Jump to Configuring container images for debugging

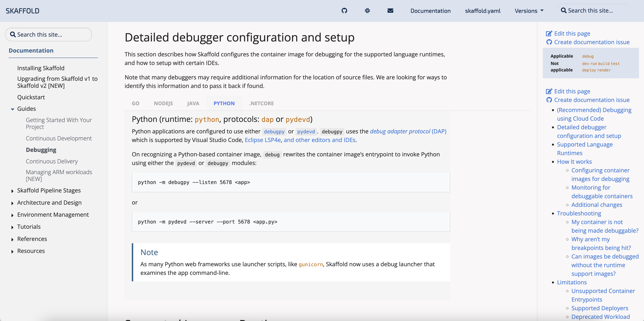tap(600, 175)
